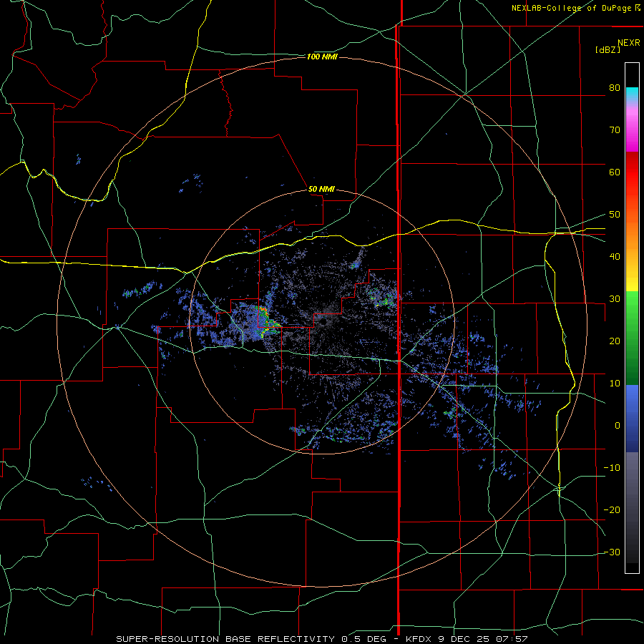Click the Super-Resolution Base Reflectivity caption
Viewport: 644px width, 644px height.
(x=321, y=639)
